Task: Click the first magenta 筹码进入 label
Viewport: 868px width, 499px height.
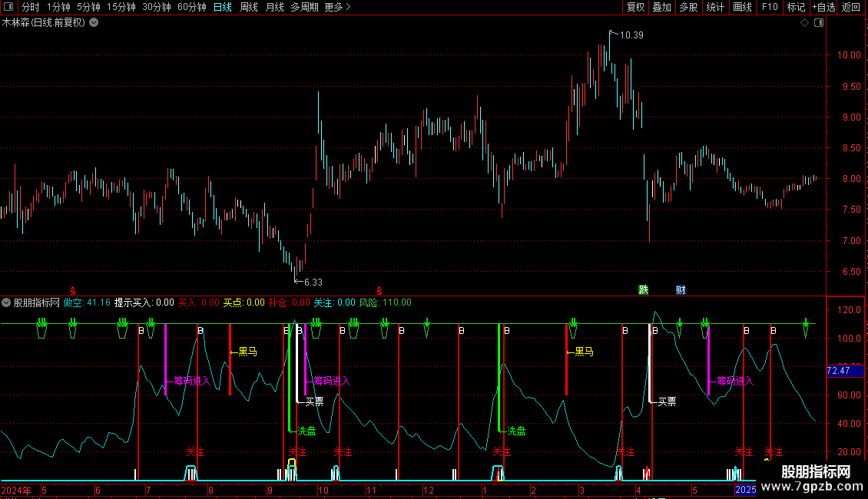Action: click(192, 382)
